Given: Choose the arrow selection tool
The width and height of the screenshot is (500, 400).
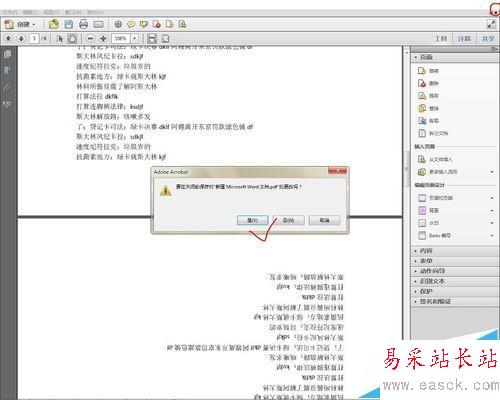Looking at the screenshot, I should pyautogui.click(x=60, y=39).
